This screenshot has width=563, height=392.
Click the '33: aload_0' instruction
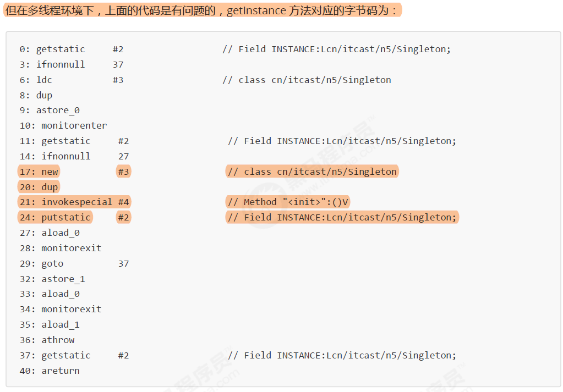click(x=50, y=294)
